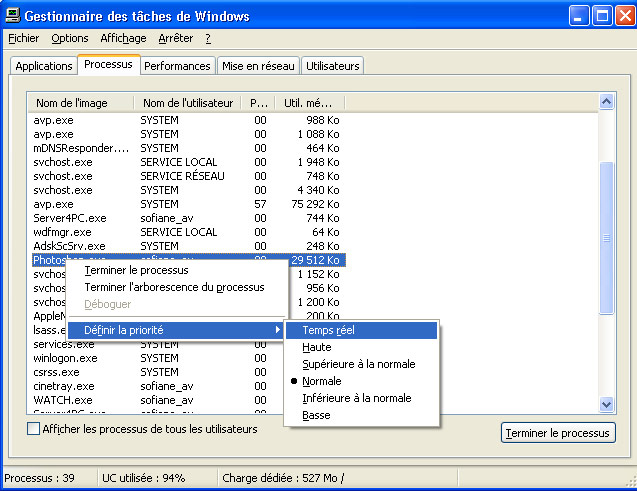Viewport: 637px width, 491px height.
Task: Set priority to Inférieure à la normale
Action: pos(361,398)
